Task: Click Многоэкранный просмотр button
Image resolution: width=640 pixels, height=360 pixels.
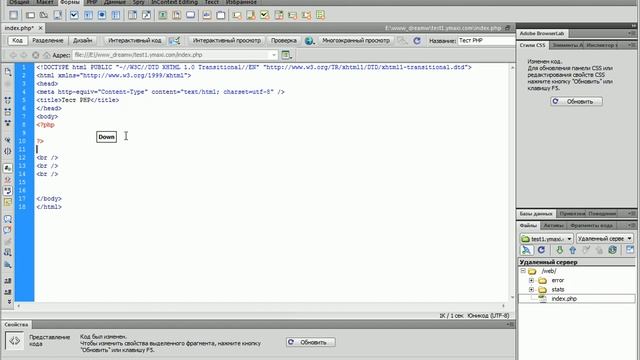Action: [x=356, y=40]
